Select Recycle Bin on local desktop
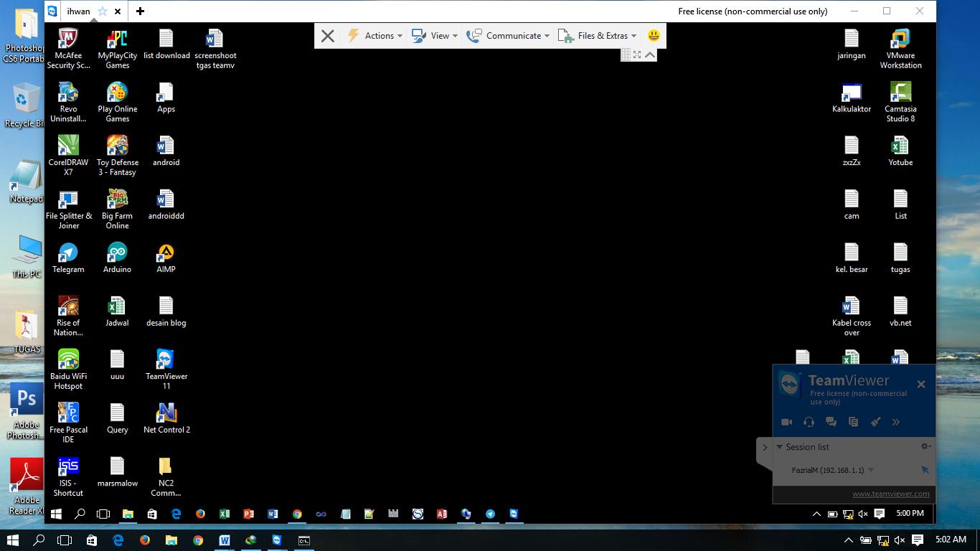Image resolution: width=980 pixels, height=551 pixels. point(24,105)
